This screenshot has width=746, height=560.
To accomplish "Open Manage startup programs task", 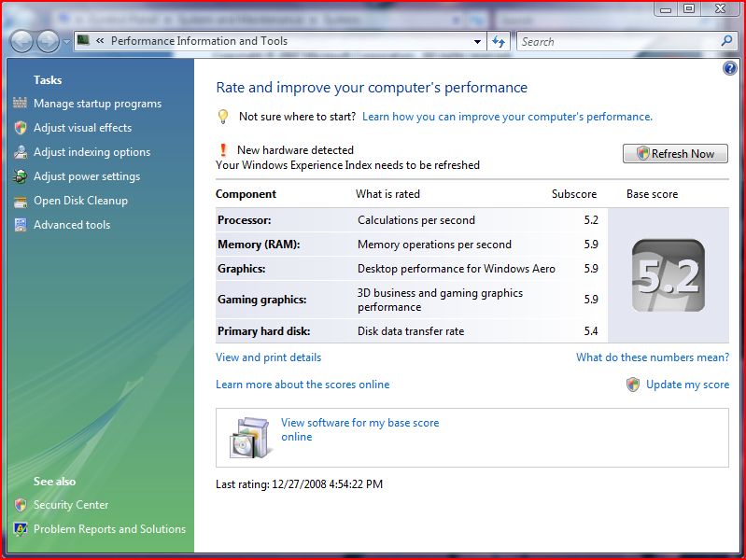I will (97, 104).
